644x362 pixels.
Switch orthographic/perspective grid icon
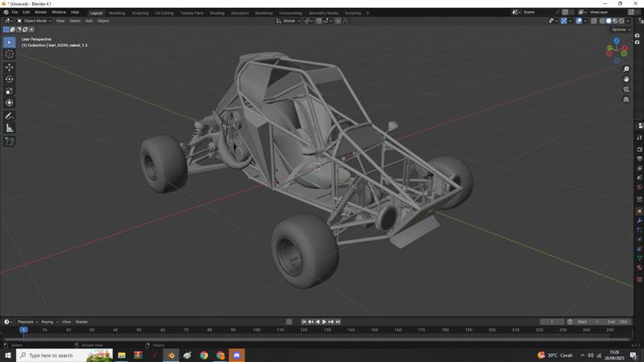[x=626, y=99]
